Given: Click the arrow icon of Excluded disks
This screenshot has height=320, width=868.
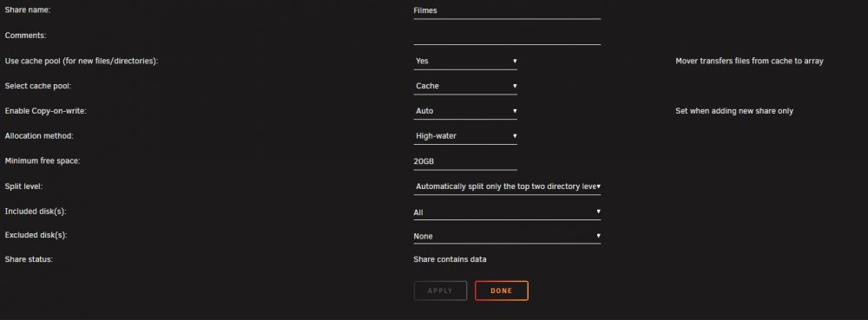Looking at the screenshot, I should coord(598,236).
